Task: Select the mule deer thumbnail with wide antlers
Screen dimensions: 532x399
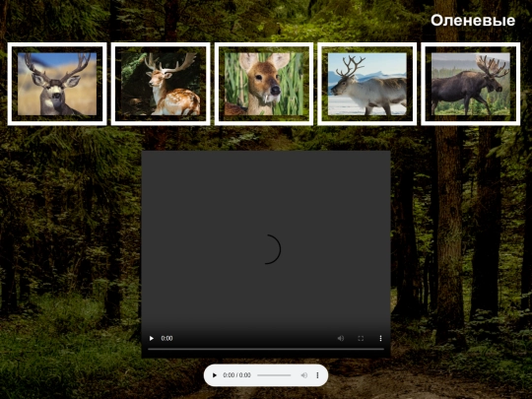Action: pyautogui.click(x=57, y=84)
